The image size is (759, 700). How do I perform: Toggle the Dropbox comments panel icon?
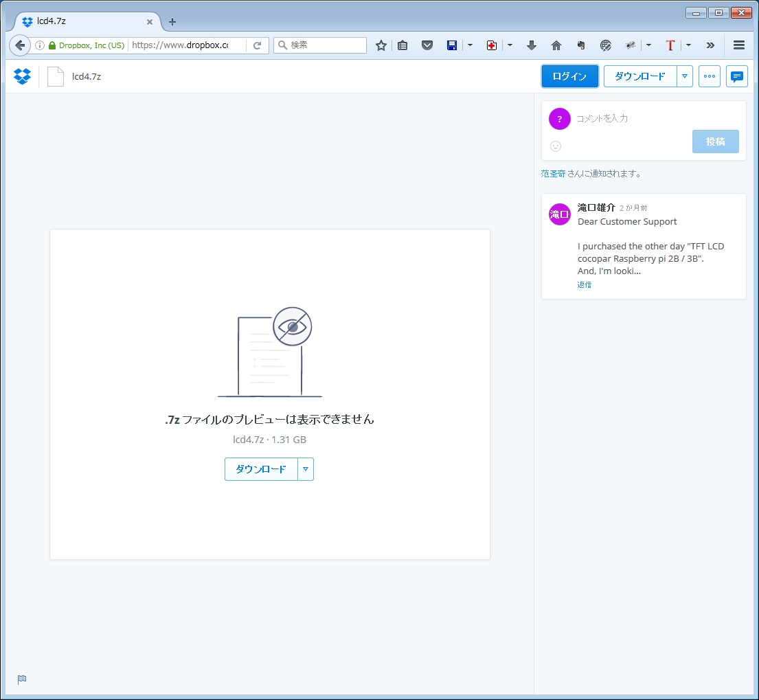coord(736,76)
